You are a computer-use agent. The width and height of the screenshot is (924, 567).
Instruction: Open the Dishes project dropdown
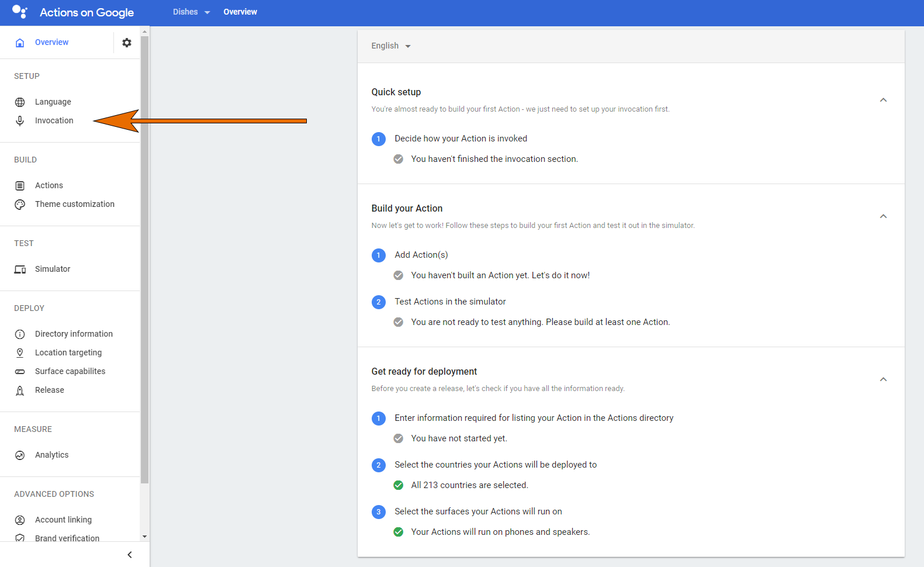tap(191, 12)
